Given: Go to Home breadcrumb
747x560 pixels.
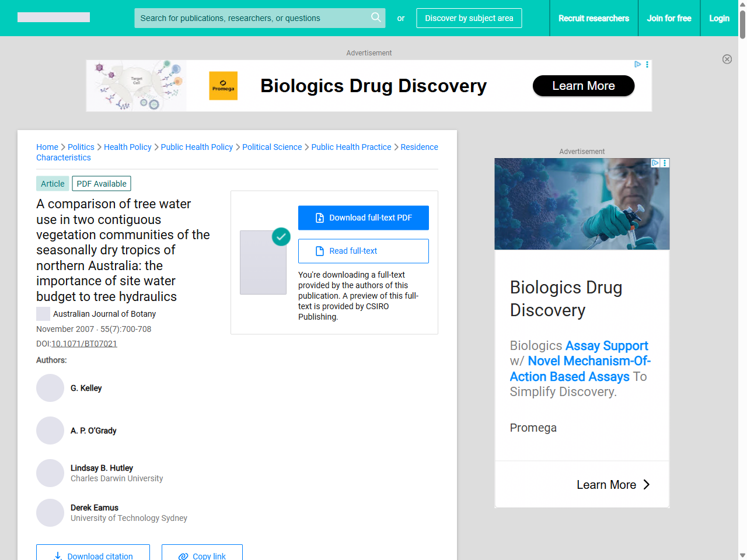Looking at the screenshot, I should (x=47, y=147).
